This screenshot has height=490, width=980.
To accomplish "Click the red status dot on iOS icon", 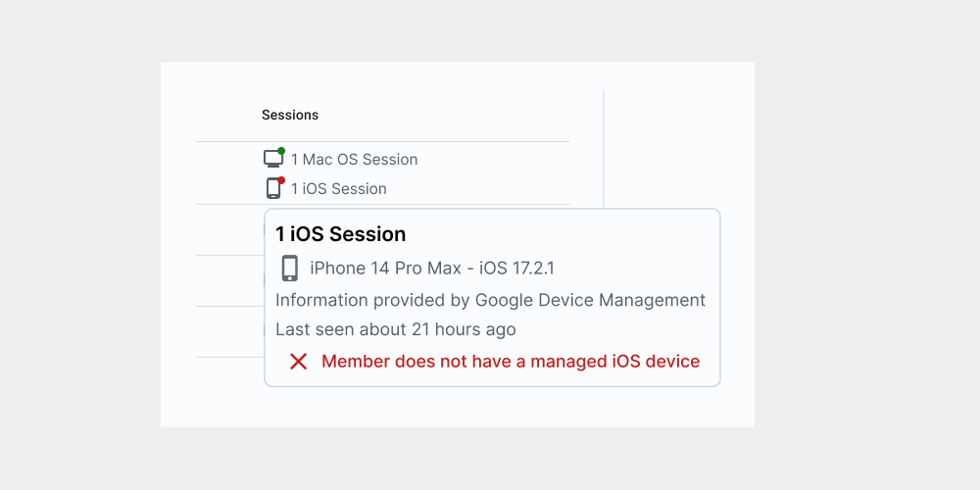I will 281,180.
